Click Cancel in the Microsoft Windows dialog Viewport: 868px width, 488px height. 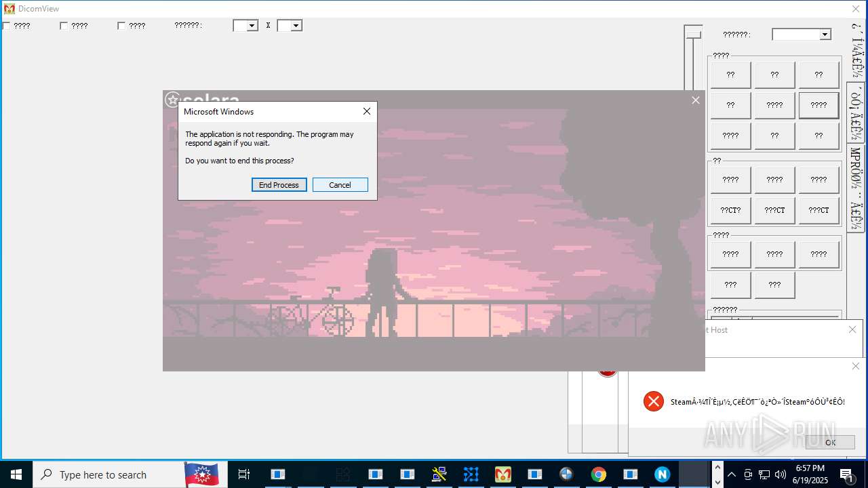click(340, 185)
